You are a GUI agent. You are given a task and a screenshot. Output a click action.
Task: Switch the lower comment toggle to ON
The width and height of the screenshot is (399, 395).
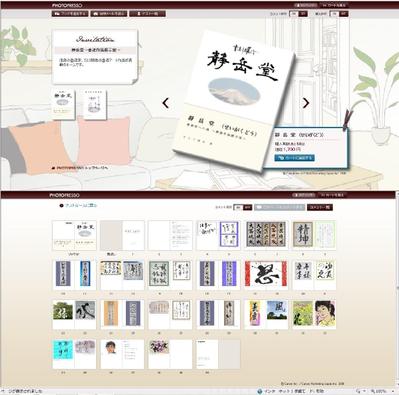coord(238,207)
